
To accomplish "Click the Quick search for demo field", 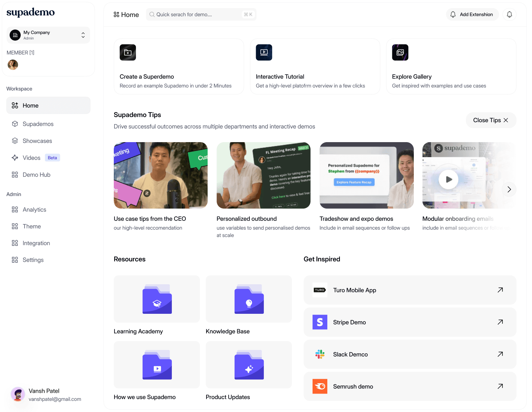I will [201, 15].
